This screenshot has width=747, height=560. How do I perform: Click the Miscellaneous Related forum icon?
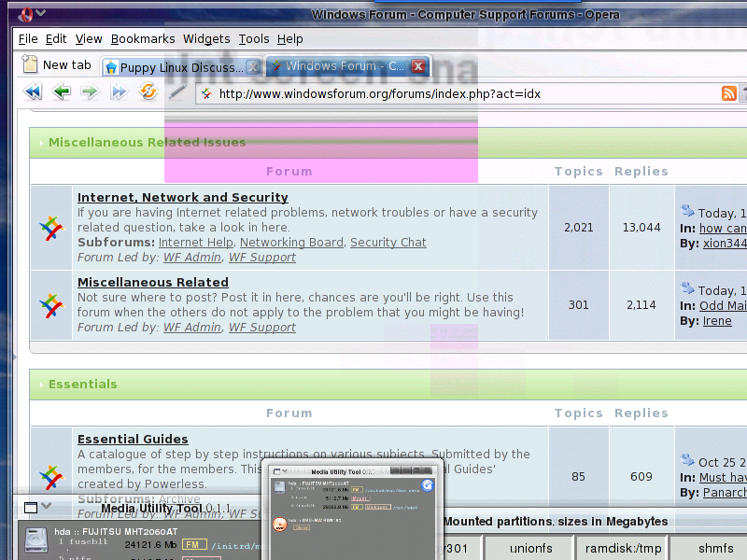click(x=51, y=305)
